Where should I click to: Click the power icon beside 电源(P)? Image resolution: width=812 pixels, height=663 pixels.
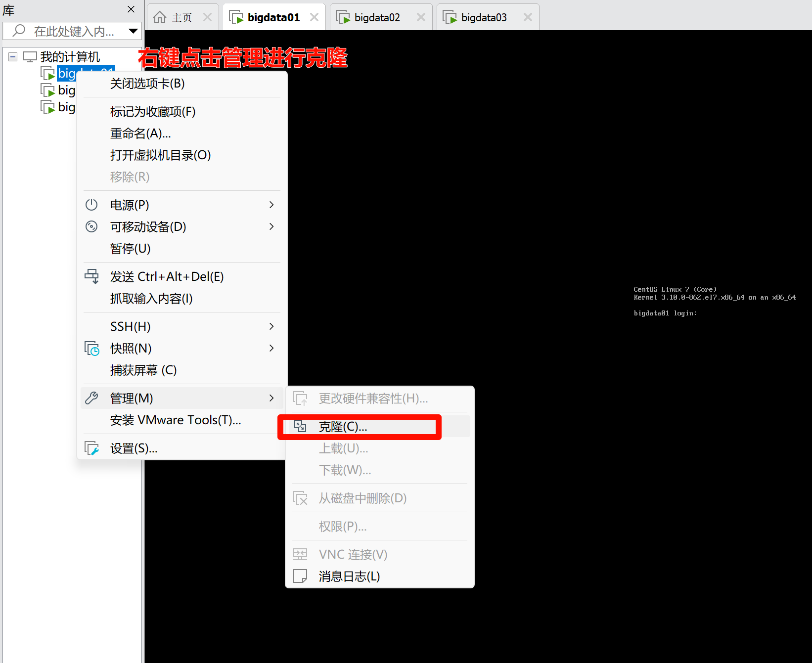(x=91, y=205)
